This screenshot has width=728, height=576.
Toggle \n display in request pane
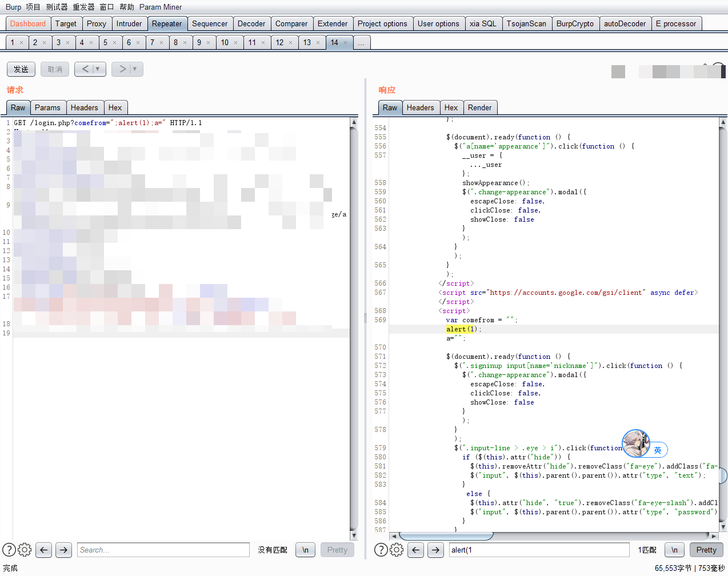tap(306, 550)
